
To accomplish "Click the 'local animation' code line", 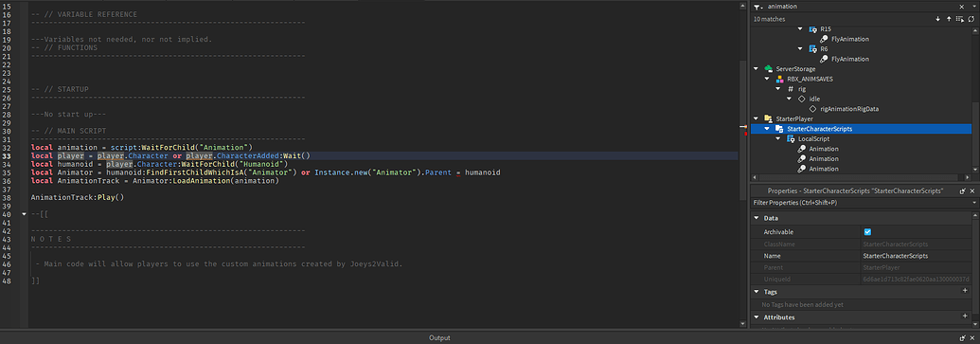I will (141, 147).
